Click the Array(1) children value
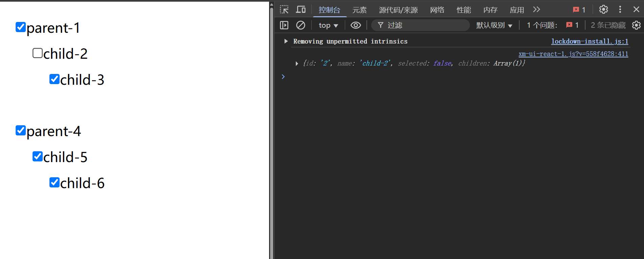Image resolution: width=644 pixels, height=259 pixels. 508,63
